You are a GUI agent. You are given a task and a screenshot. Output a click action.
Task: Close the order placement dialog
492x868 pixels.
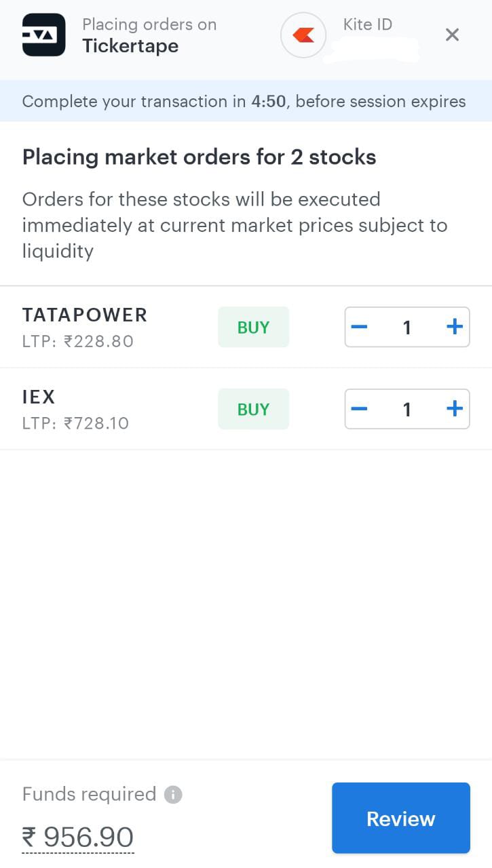point(452,35)
